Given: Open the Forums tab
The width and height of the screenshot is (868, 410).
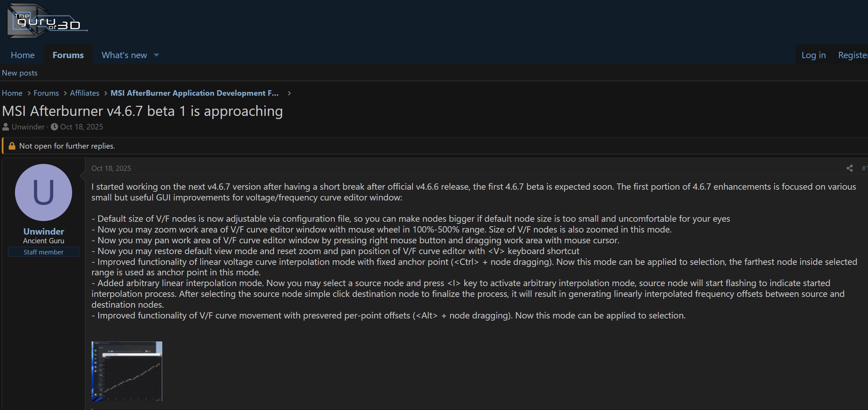Looking at the screenshot, I should coord(68,55).
